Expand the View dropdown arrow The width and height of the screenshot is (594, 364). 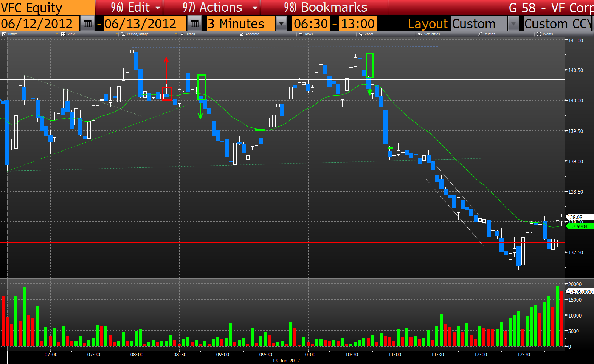[x=116, y=34]
